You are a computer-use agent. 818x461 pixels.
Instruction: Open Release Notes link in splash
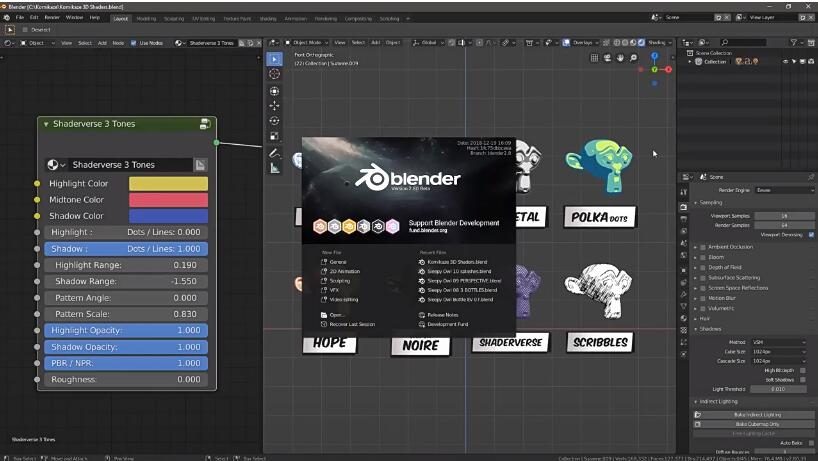[439, 315]
